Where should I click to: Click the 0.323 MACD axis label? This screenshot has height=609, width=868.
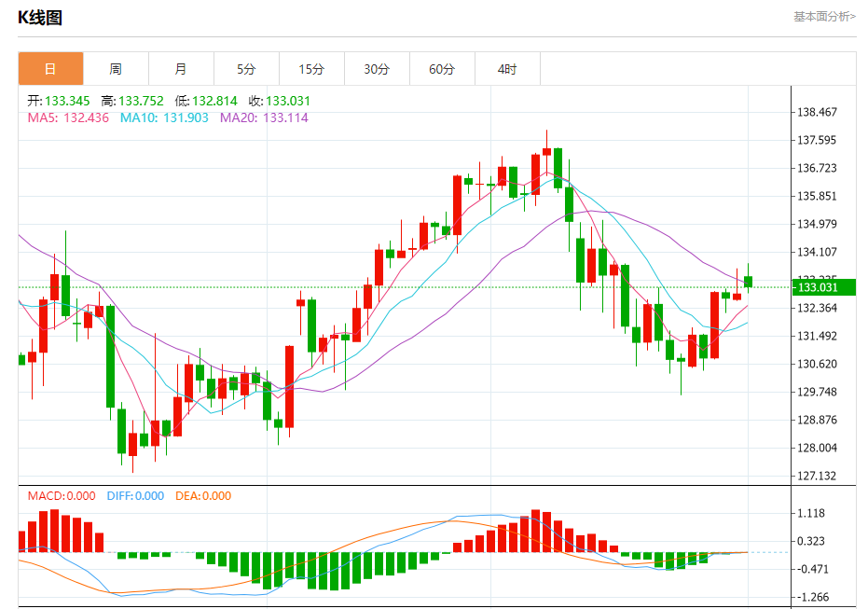click(x=811, y=541)
